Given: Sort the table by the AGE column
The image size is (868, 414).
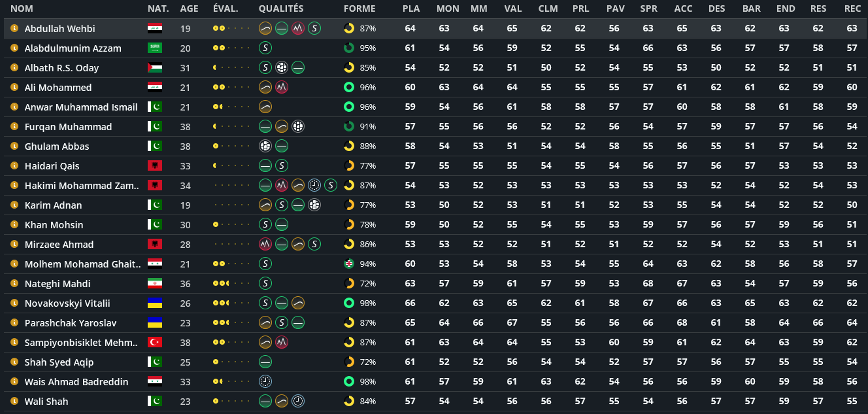Looking at the screenshot, I should tap(189, 9).
